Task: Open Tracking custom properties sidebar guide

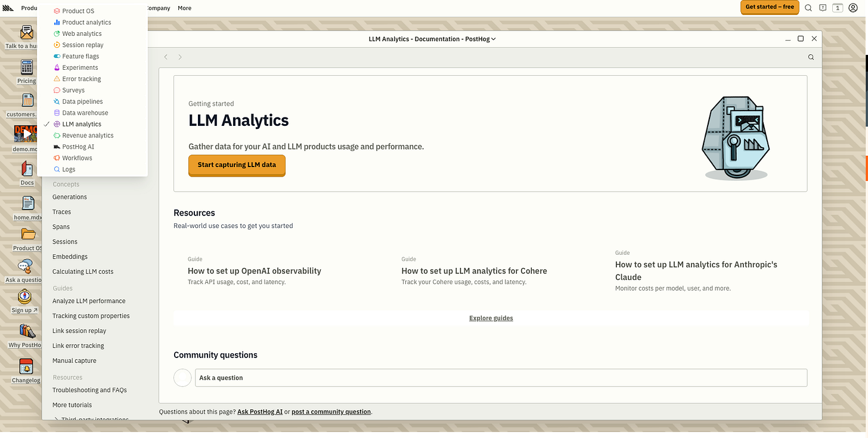Action: pos(91,316)
